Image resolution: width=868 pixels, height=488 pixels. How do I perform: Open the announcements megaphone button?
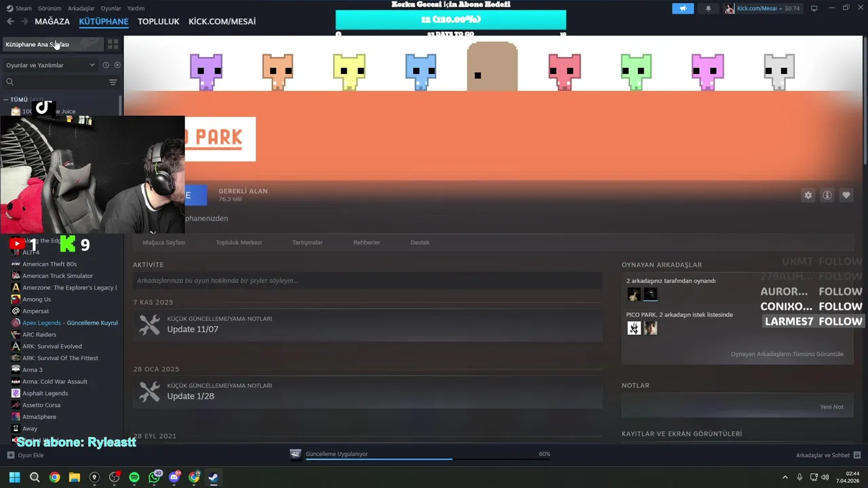click(683, 9)
